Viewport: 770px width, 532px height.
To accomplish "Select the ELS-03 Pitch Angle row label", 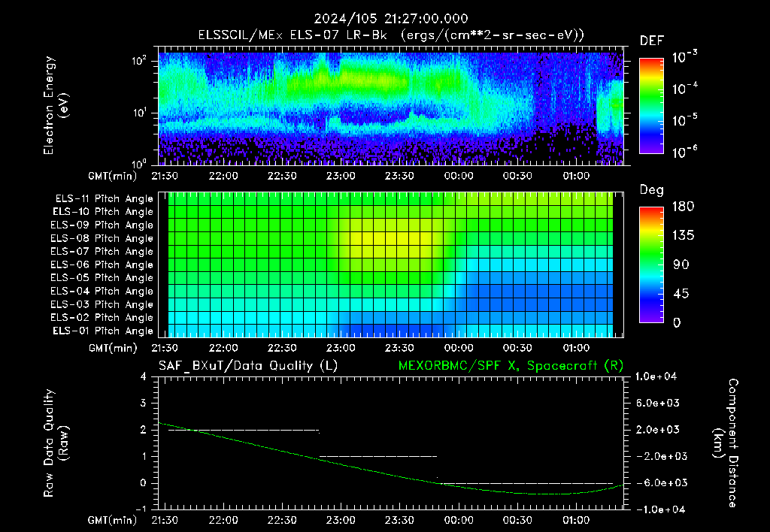I will tap(102, 304).
